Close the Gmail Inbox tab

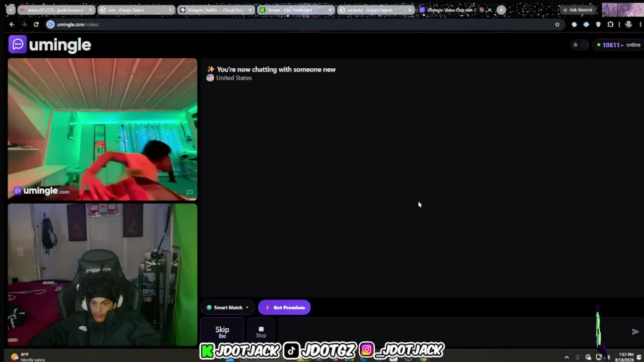(91, 10)
